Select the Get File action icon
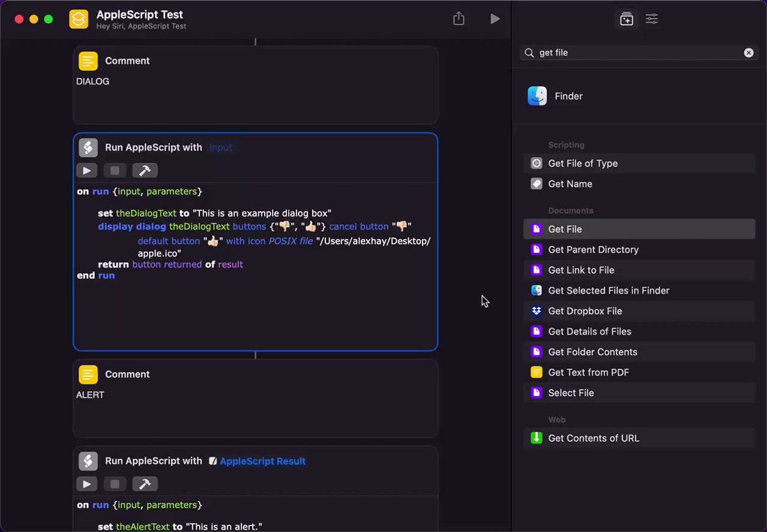This screenshot has height=532, width=767. click(536, 229)
